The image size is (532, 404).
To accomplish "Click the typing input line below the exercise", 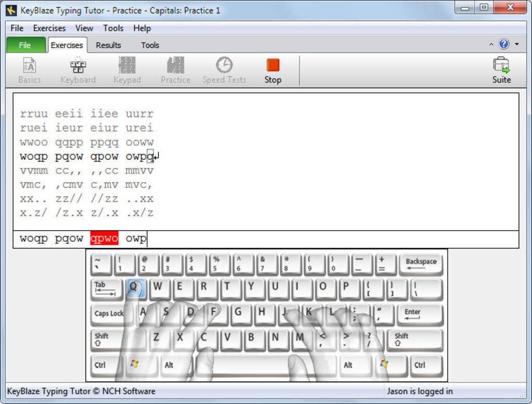I will pos(261,239).
